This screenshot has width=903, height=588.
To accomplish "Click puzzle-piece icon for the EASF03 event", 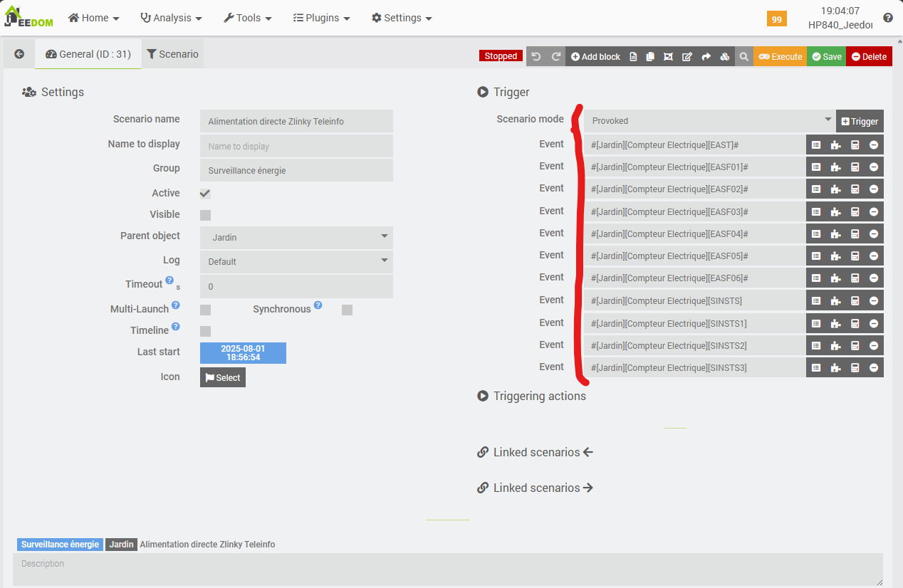I will pos(835,212).
